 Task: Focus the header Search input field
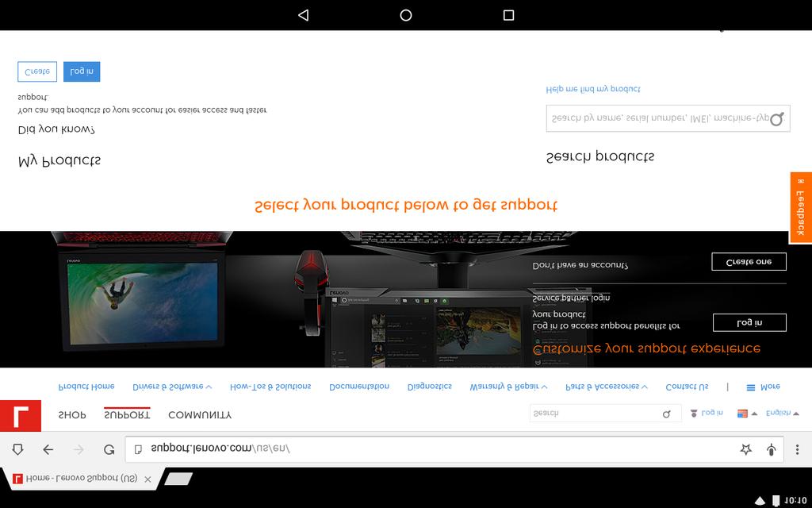605,414
